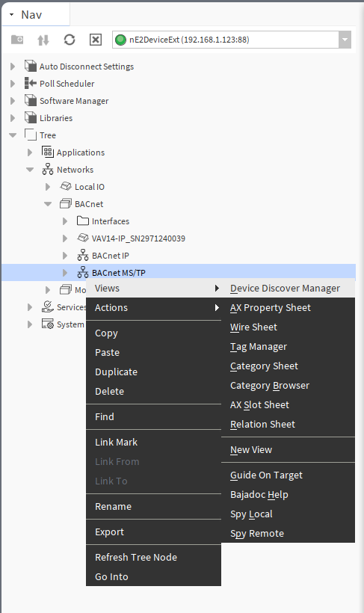
Task: Choose Rename from context menu
Action: tap(154, 506)
